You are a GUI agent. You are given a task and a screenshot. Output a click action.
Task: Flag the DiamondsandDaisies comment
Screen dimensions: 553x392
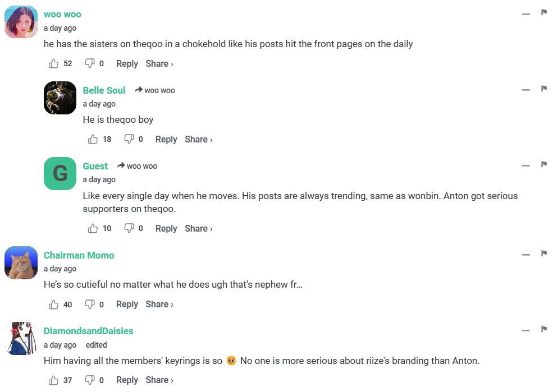(543, 329)
